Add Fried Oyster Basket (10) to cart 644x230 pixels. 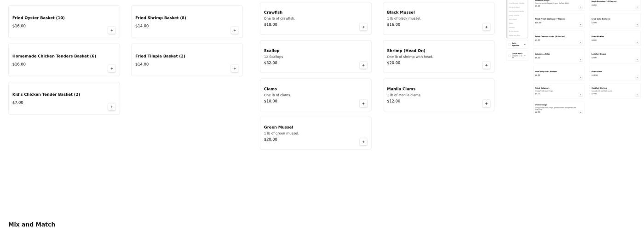112,30
